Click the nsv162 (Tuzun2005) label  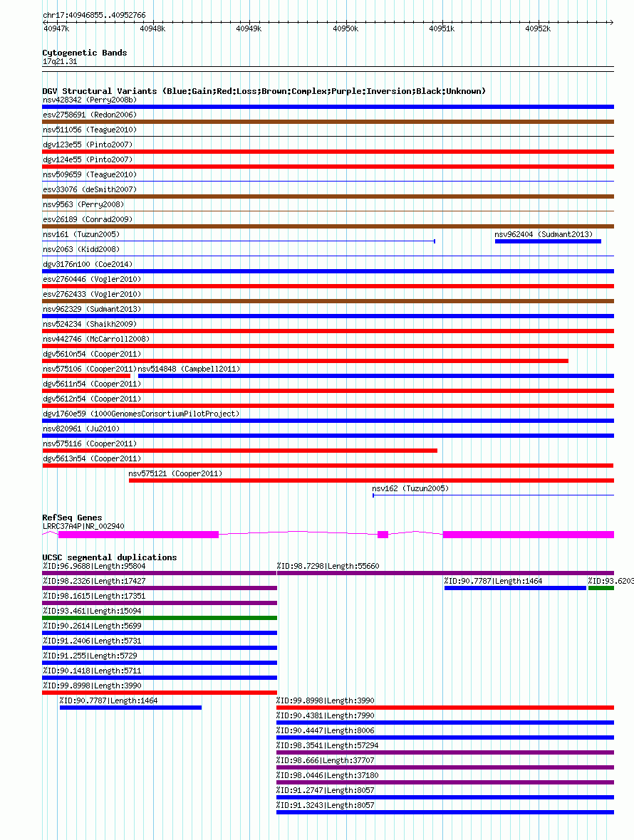tap(410, 489)
